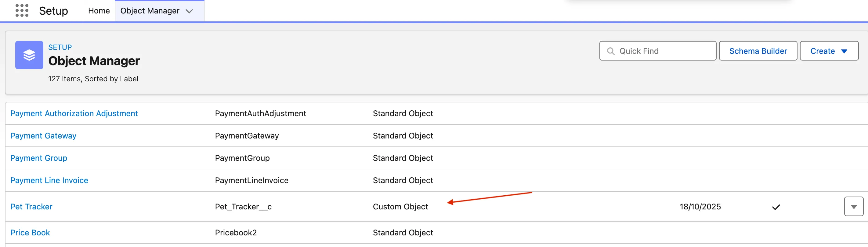Image resolution: width=868 pixels, height=247 pixels.
Task: Click the magnifying glass in Quick Find
Action: pyautogui.click(x=611, y=51)
